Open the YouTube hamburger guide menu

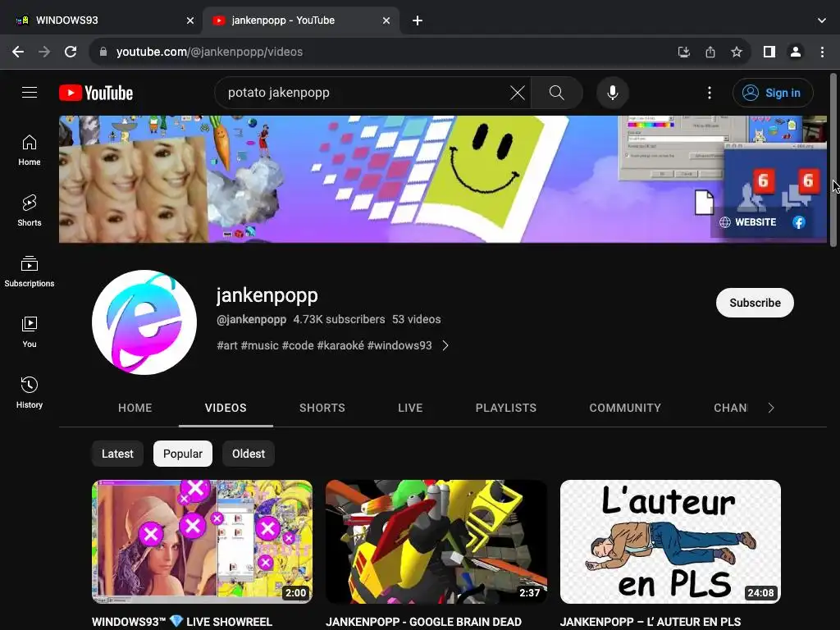coord(30,93)
